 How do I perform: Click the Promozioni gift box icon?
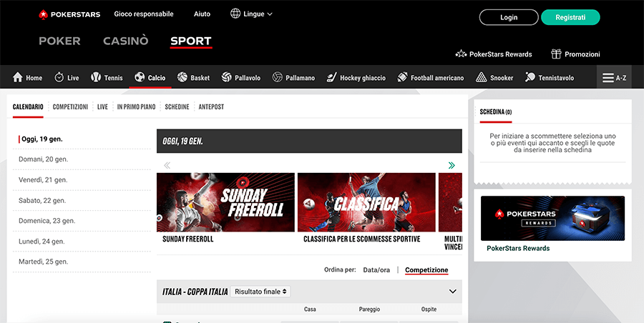click(556, 54)
